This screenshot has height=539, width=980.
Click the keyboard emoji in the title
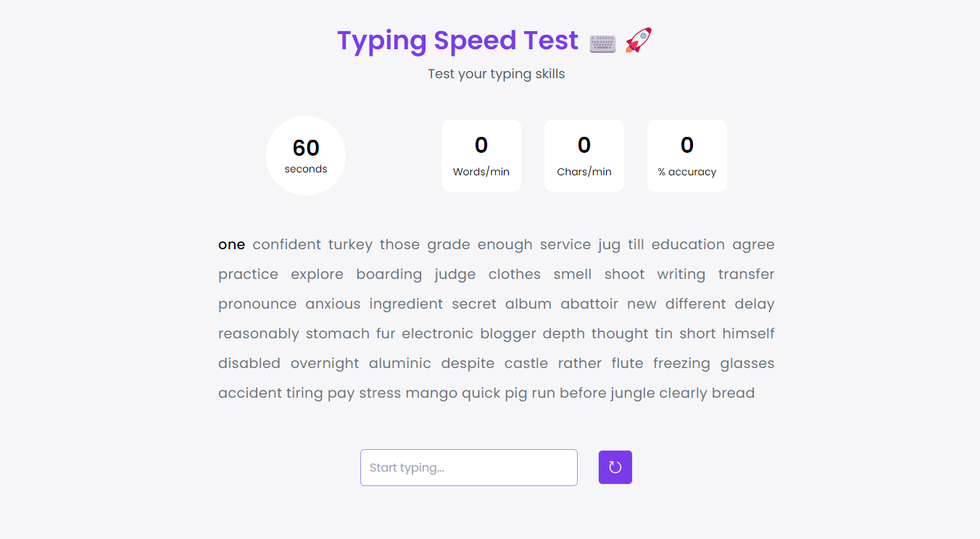(602, 43)
